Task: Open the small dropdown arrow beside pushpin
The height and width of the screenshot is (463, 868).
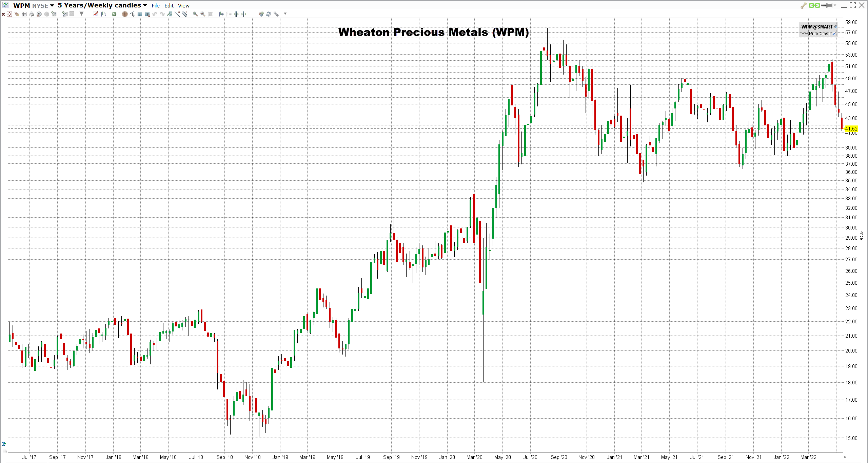Action: 835,5
